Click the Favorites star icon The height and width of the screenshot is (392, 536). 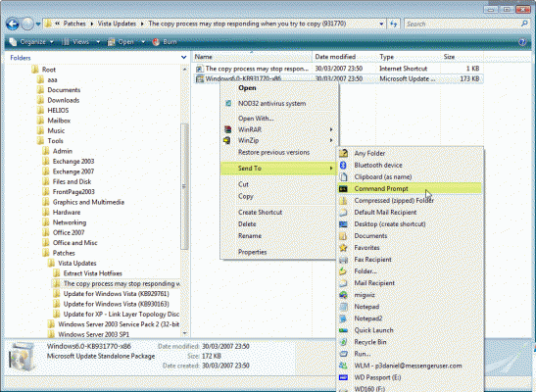pyautogui.click(x=343, y=248)
